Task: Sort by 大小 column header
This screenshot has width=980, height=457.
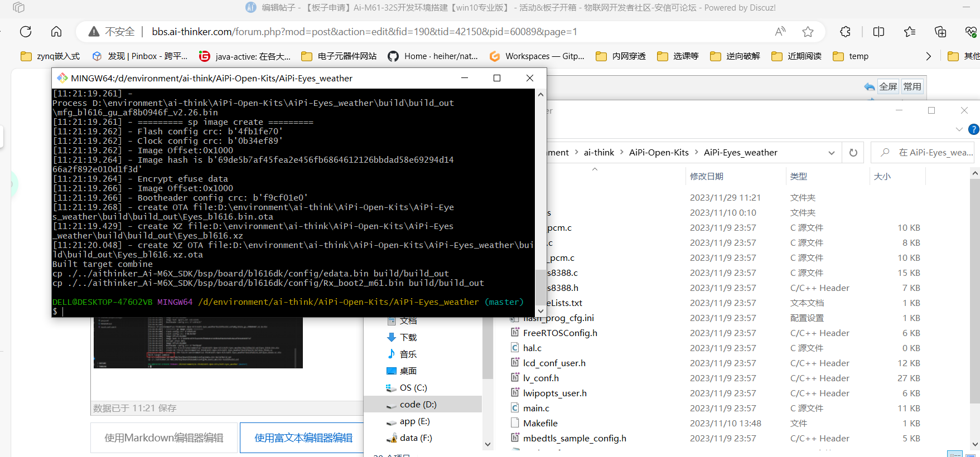Action: [x=882, y=177]
